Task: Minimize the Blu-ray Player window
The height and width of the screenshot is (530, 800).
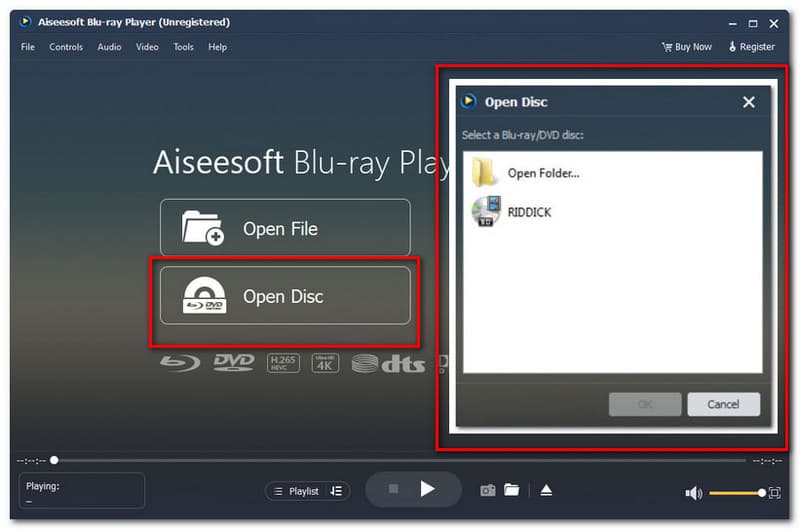Action: 733,23
